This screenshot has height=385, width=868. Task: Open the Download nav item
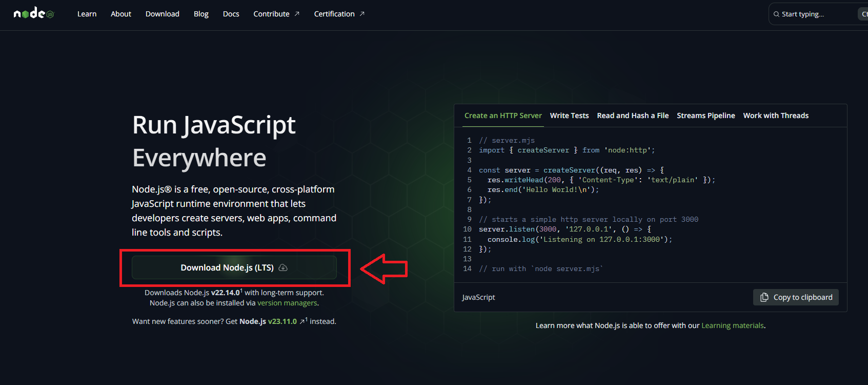[x=163, y=14]
